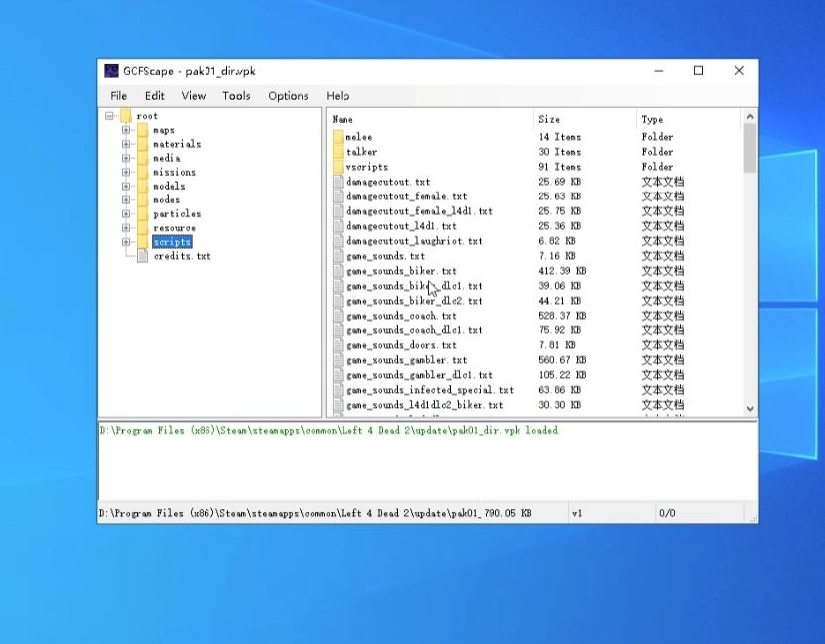Click the models folder icon in tree
Image resolution: width=825 pixels, height=644 pixels.
(143, 186)
